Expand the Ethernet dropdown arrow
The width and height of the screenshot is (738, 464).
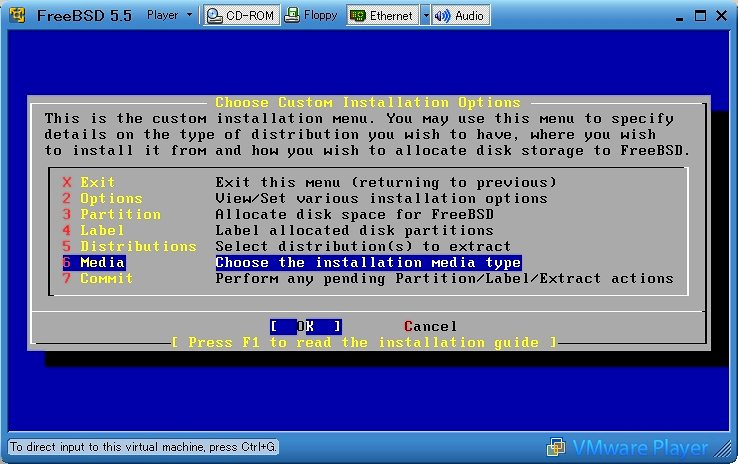click(425, 15)
